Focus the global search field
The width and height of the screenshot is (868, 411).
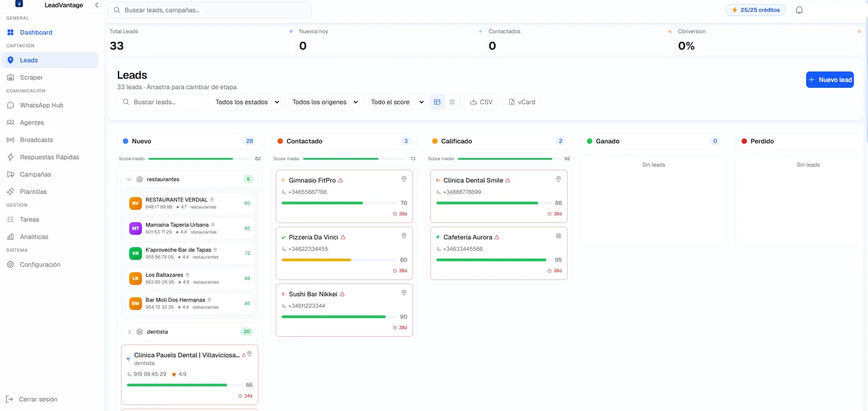tap(210, 10)
